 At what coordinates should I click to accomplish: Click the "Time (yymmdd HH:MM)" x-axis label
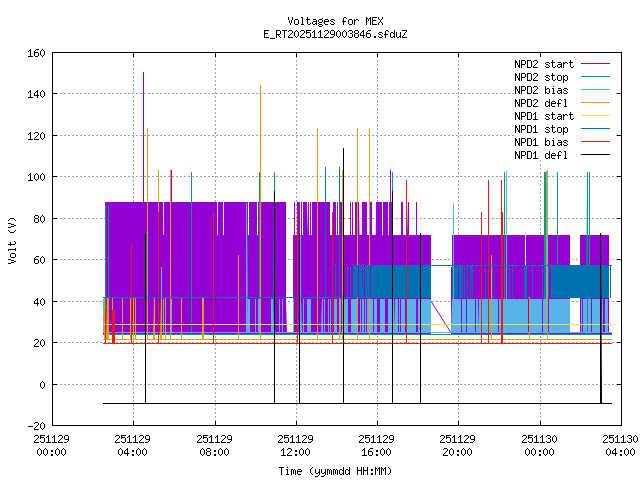(334, 470)
